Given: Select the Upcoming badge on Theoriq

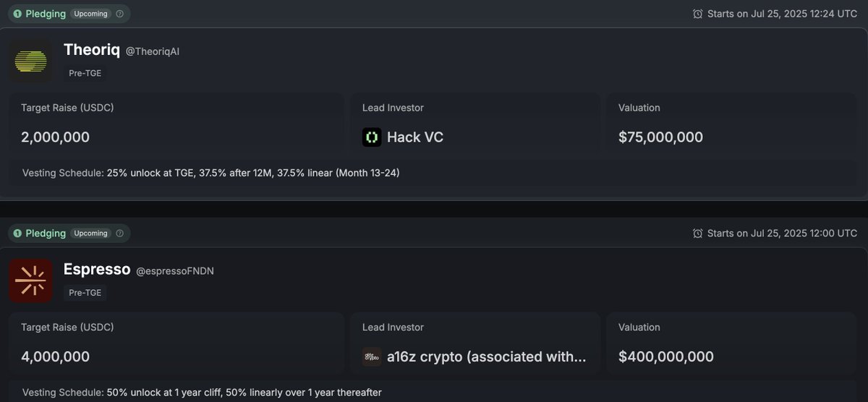Looking at the screenshot, I should pos(91,14).
